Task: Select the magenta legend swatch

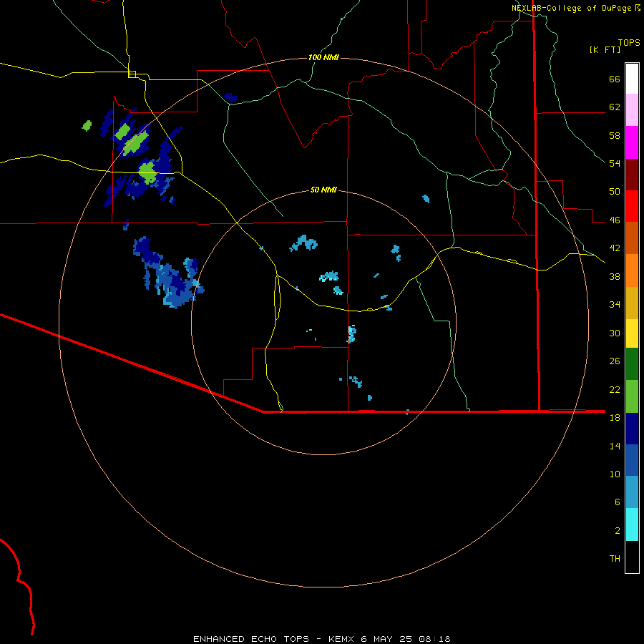Action: (x=632, y=142)
